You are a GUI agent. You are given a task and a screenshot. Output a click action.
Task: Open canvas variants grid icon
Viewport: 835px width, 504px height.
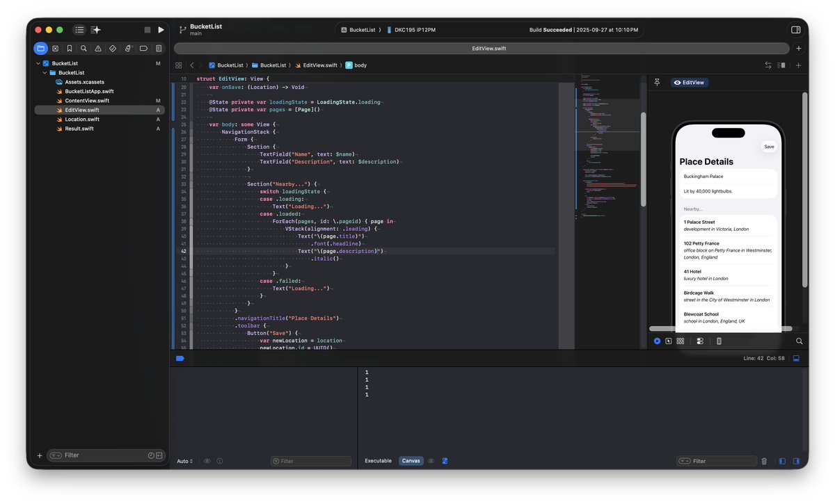tap(680, 341)
